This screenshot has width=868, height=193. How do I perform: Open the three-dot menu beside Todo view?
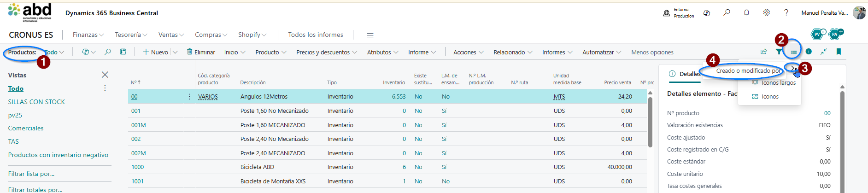pos(105,88)
